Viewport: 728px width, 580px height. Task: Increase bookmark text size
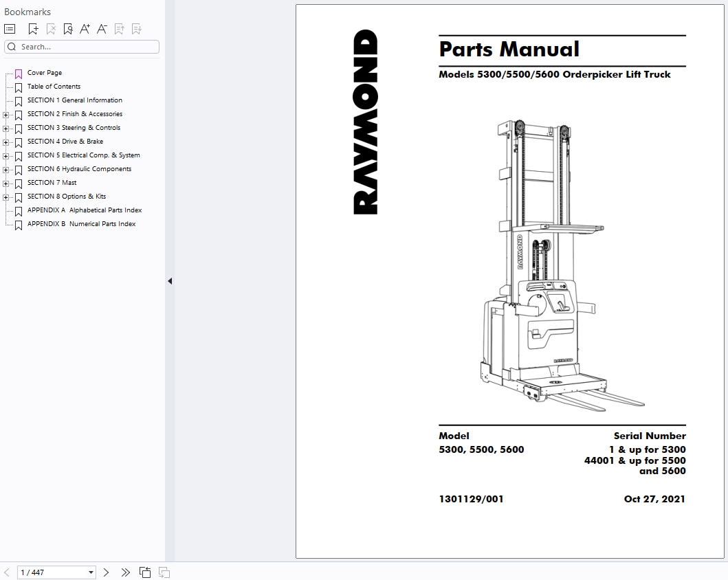(x=85, y=28)
